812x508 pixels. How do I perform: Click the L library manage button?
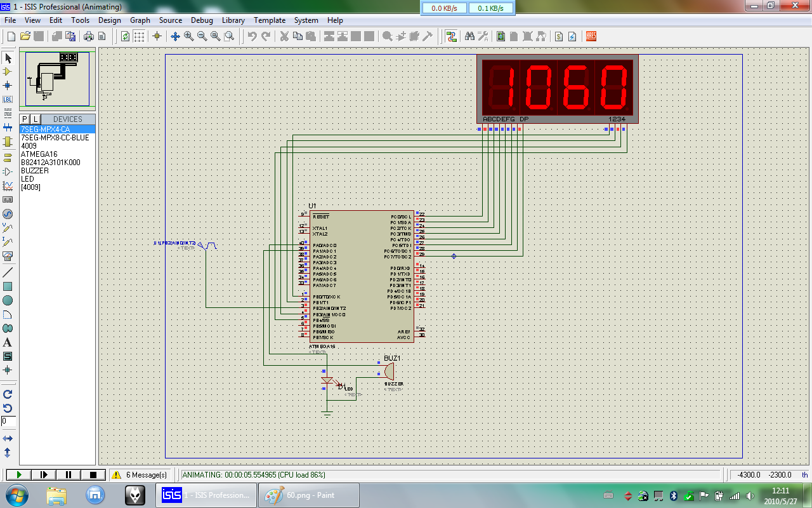[36, 119]
